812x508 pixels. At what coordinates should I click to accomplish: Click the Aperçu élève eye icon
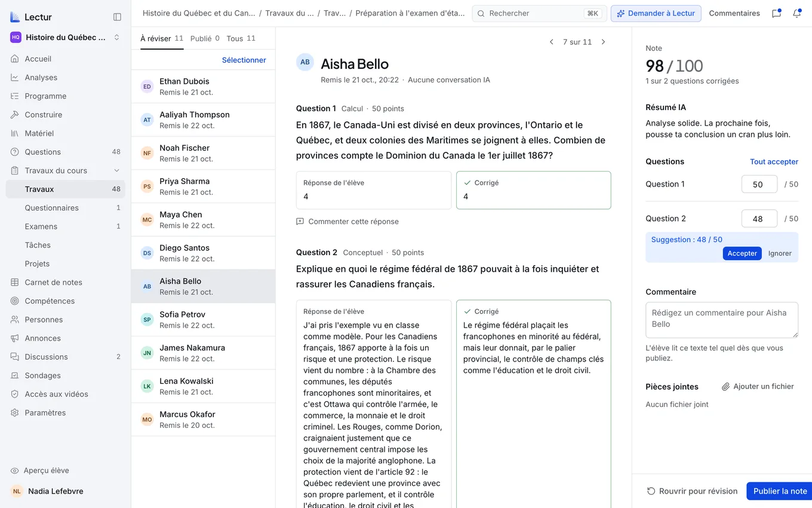(x=15, y=470)
